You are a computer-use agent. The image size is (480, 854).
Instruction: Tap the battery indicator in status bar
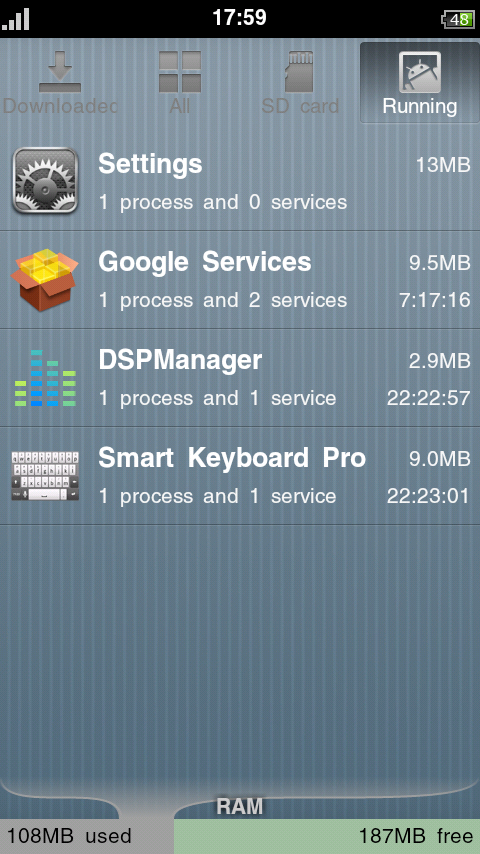point(457,20)
